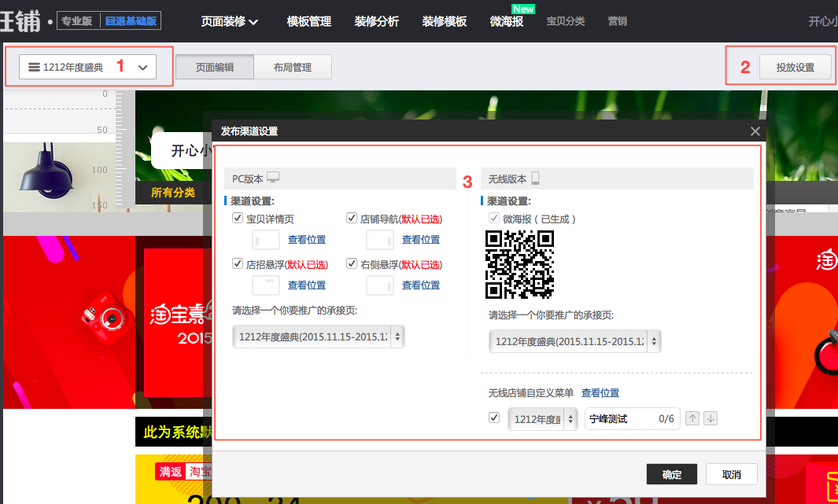The width and height of the screenshot is (838, 504).
Task: Switch to the 布局管理 tab
Action: (293, 67)
